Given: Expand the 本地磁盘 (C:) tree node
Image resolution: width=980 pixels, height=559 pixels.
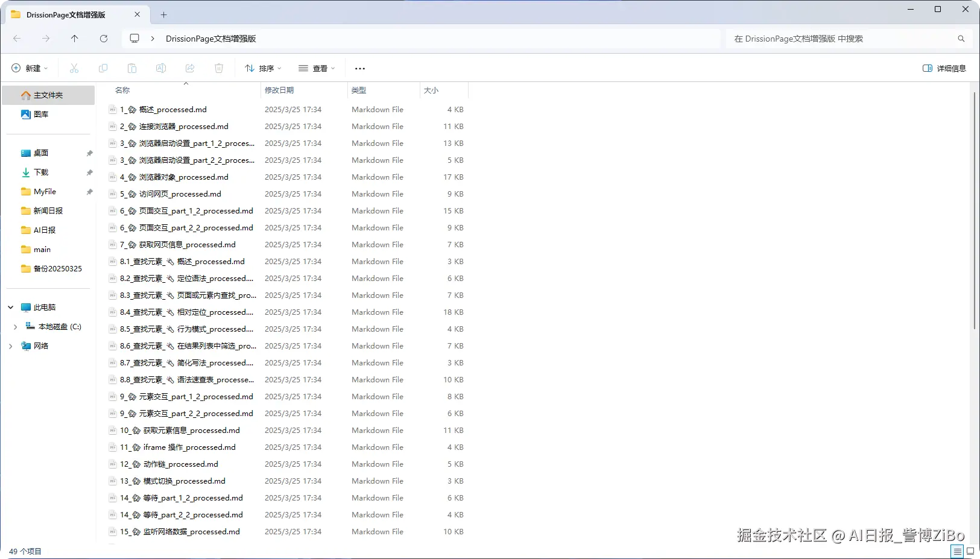Looking at the screenshot, I should 15,327.
